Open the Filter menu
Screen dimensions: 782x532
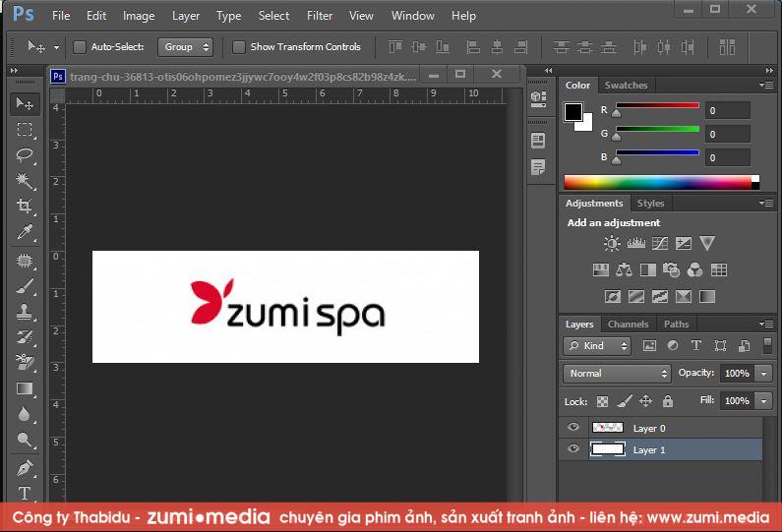pyautogui.click(x=320, y=16)
